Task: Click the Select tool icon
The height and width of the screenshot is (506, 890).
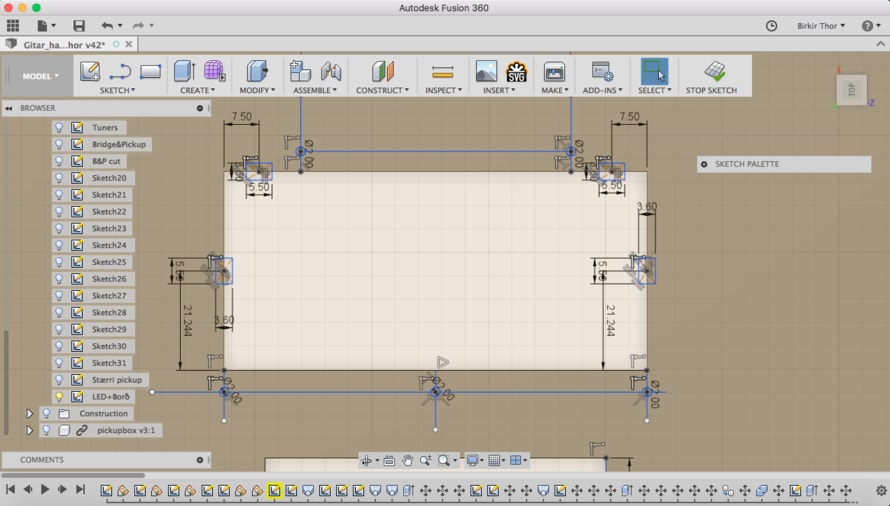Action: (654, 71)
